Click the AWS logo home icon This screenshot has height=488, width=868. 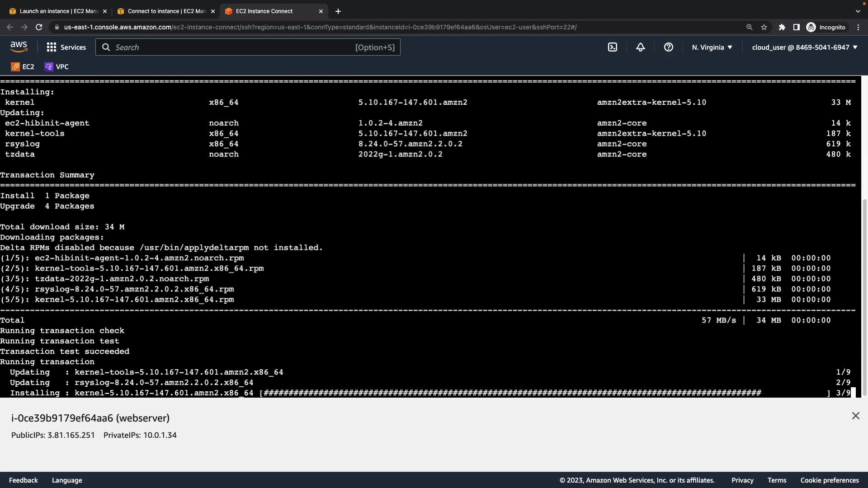pos(19,47)
